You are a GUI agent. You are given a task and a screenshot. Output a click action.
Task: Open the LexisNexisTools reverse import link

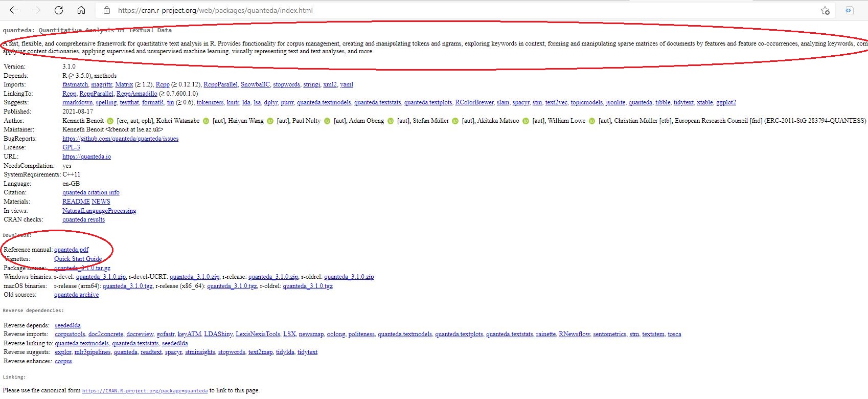pyautogui.click(x=258, y=334)
